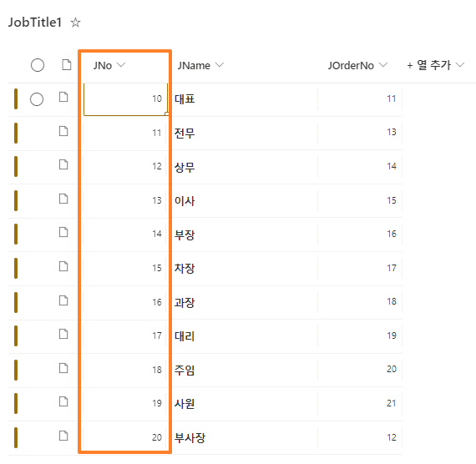Click the item icon in the 전무 row
This screenshot has height=464, width=476.
(x=63, y=131)
